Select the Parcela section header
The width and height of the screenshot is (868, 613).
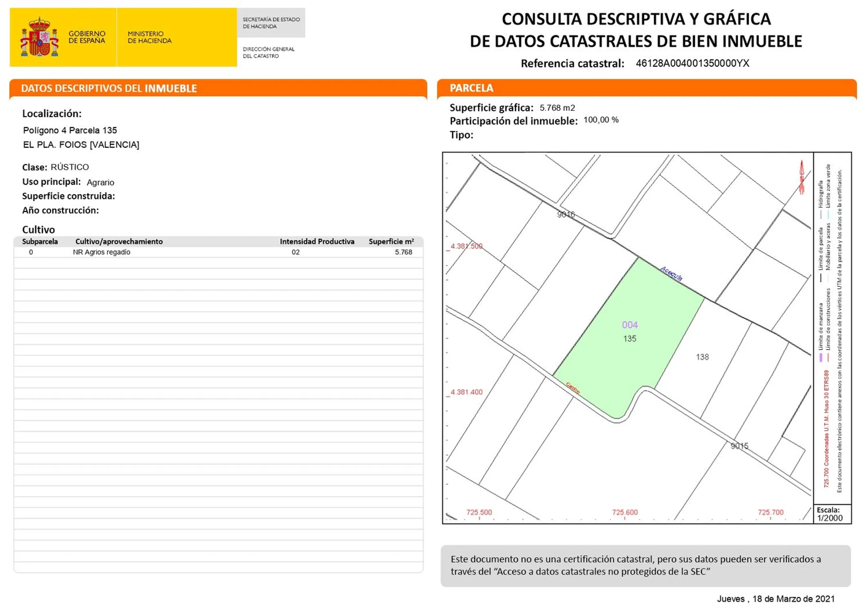pos(471,88)
